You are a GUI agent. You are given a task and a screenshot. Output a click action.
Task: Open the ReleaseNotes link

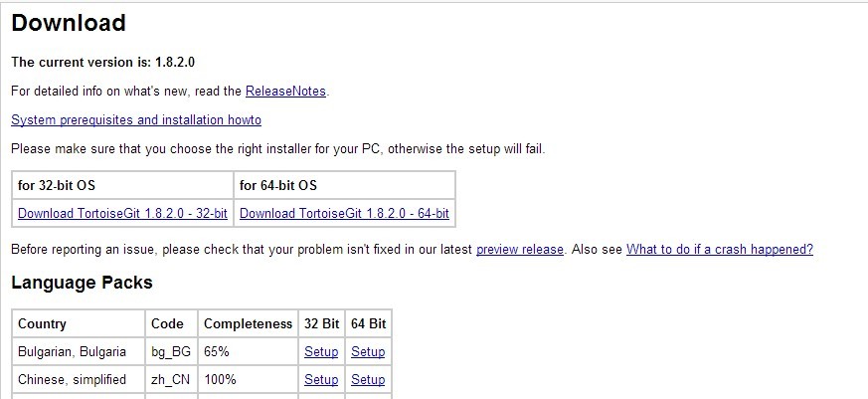click(285, 92)
